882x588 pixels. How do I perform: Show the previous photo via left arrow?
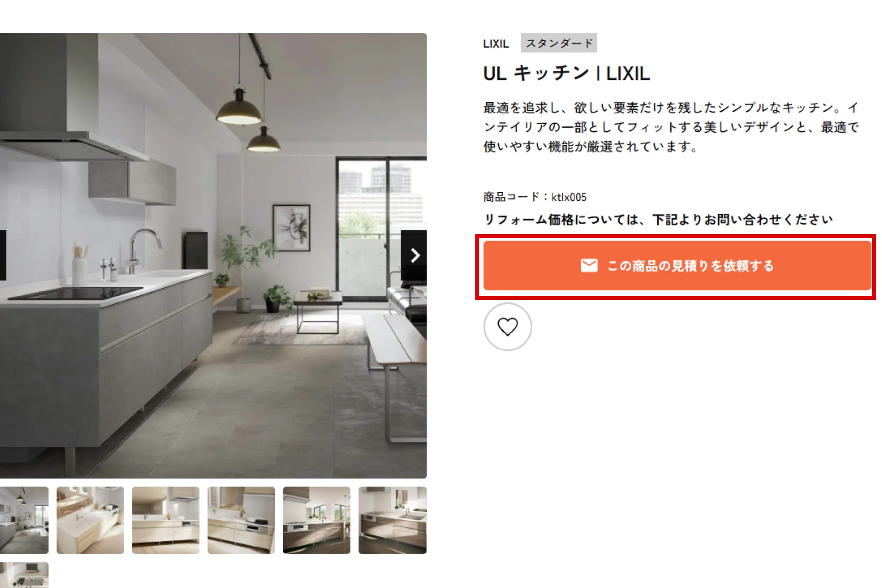[3, 255]
